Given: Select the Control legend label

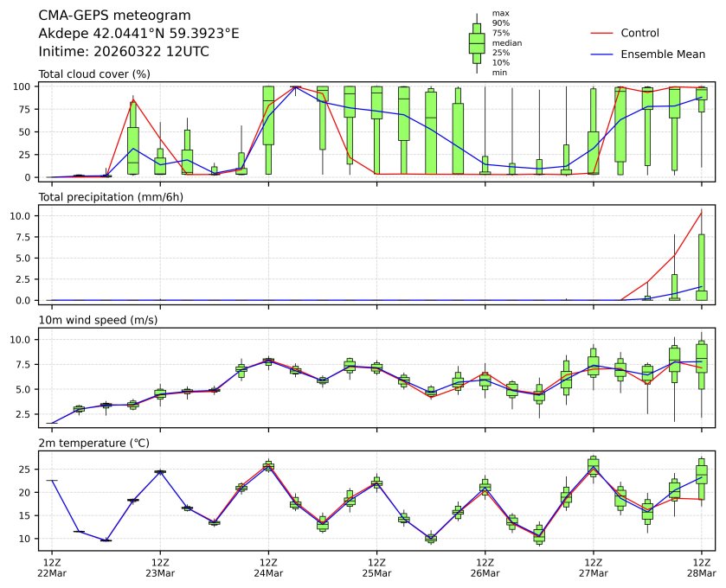Looking at the screenshot, I should point(640,33).
